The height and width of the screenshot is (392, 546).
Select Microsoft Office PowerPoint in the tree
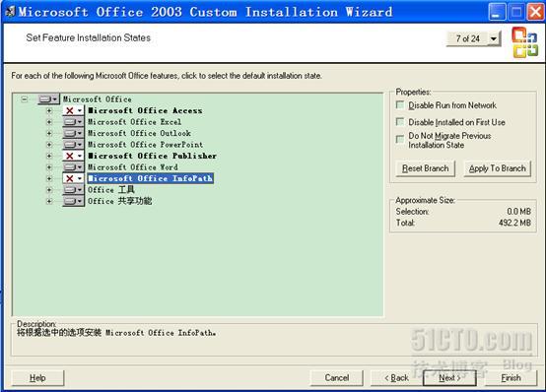145,145
